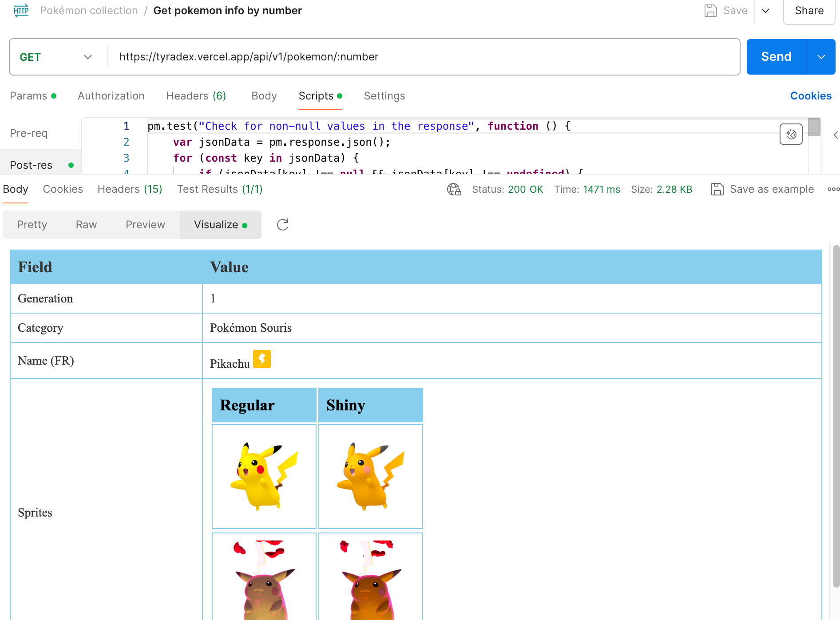Open the Cookies link

coord(811,96)
